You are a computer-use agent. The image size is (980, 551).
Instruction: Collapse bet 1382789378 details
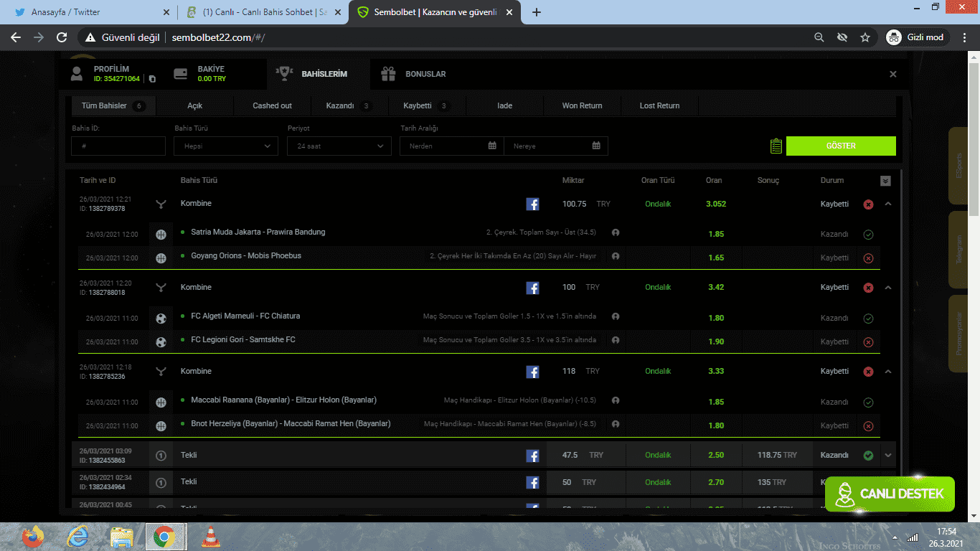tap(888, 204)
